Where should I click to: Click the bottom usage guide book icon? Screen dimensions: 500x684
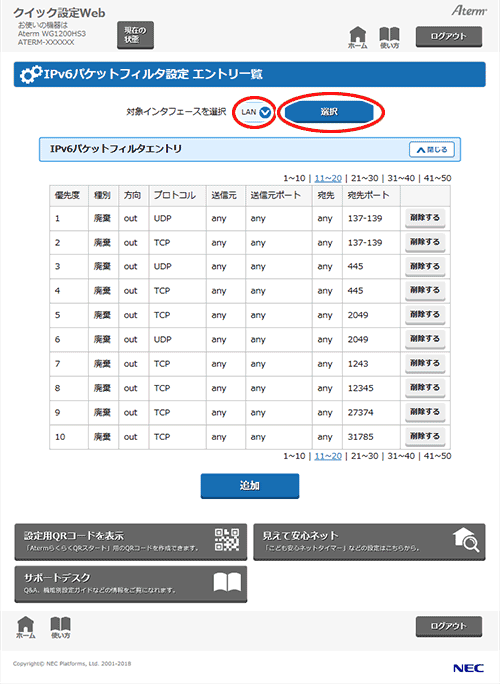60,627
